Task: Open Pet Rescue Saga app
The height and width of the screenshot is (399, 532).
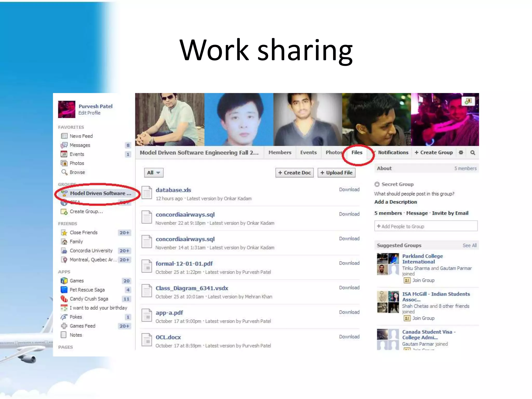Action: 87,290
